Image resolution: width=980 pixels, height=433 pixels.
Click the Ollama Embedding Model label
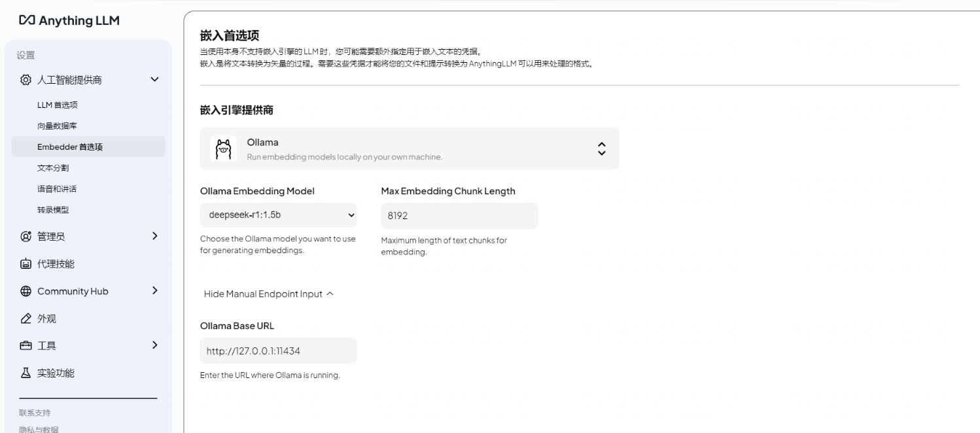pos(257,191)
